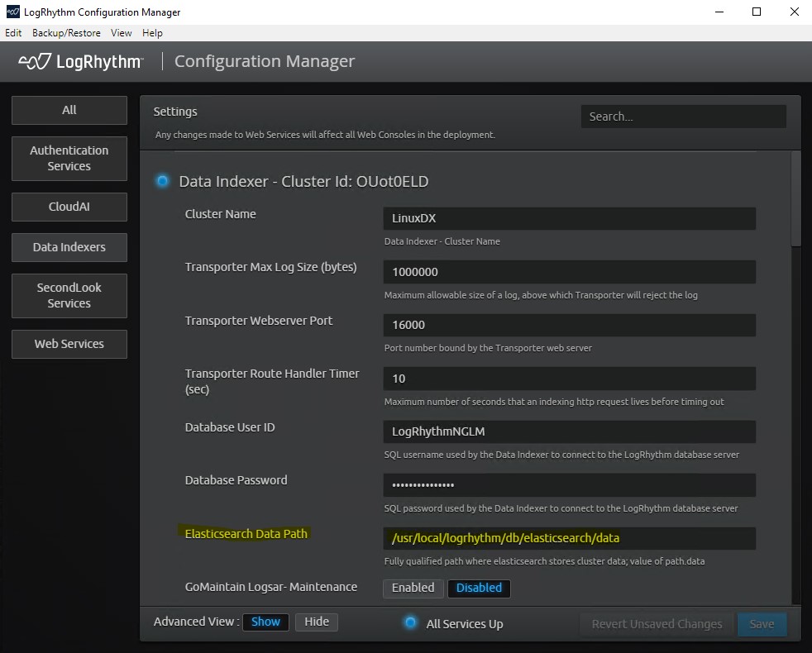This screenshot has width=812, height=653.
Task: Show the Advanced View
Action: pyautogui.click(x=265, y=622)
